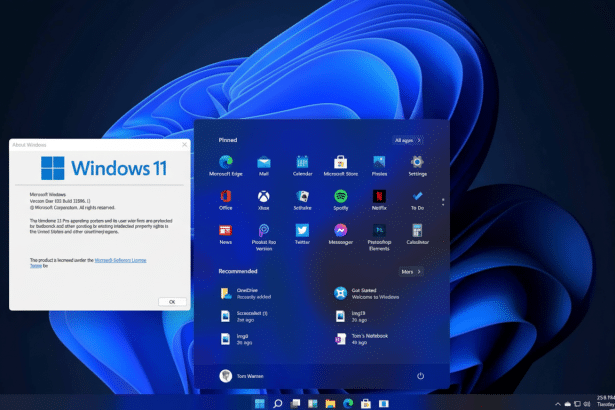Open the clock and date flyout
Viewport: 615px width, 410px height.
click(x=606, y=401)
